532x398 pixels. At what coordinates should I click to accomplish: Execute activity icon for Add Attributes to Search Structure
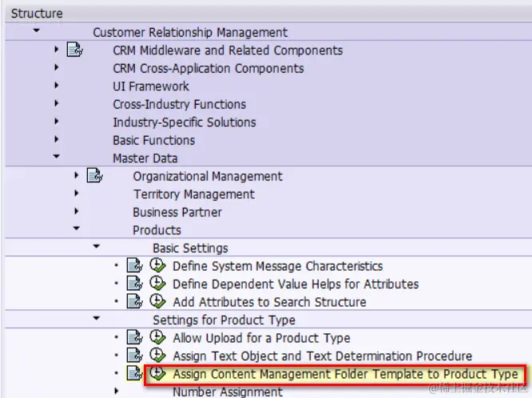click(157, 301)
